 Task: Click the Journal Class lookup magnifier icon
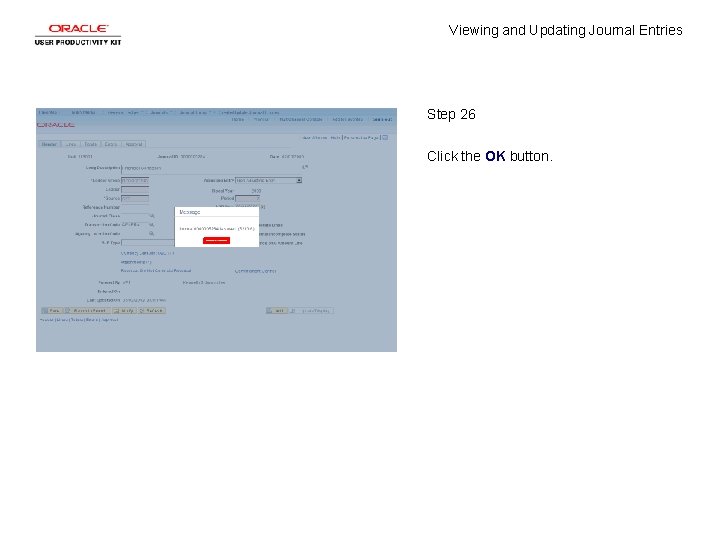tap(152, 216)
